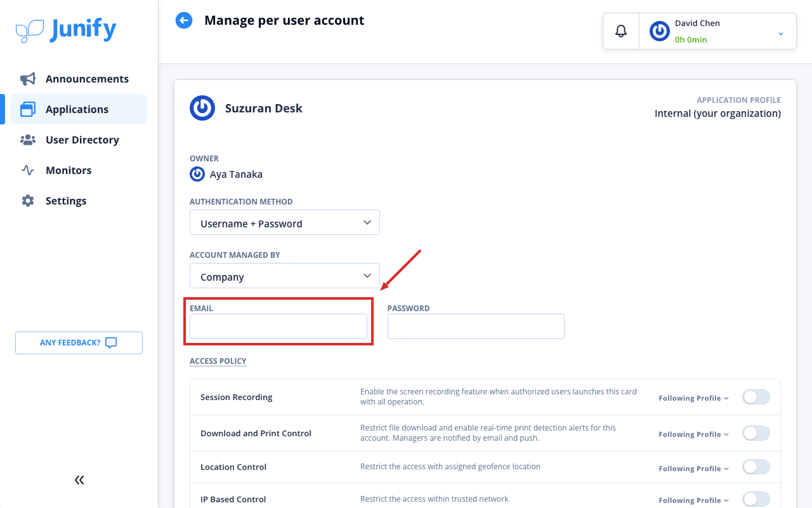This screenshot has height=508, width=812.
Task: Open Following Profile dropdown for Location Control
Action: pos(694,469)
